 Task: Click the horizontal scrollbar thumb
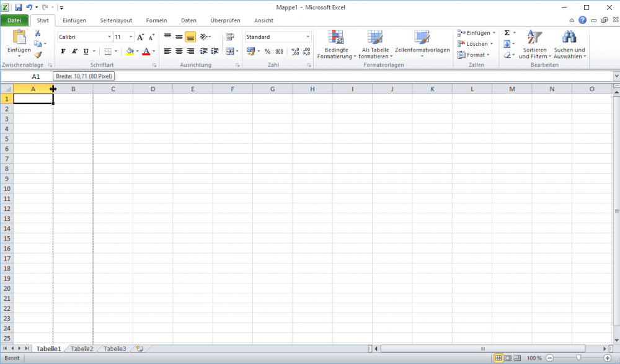[x=483, y=348]
